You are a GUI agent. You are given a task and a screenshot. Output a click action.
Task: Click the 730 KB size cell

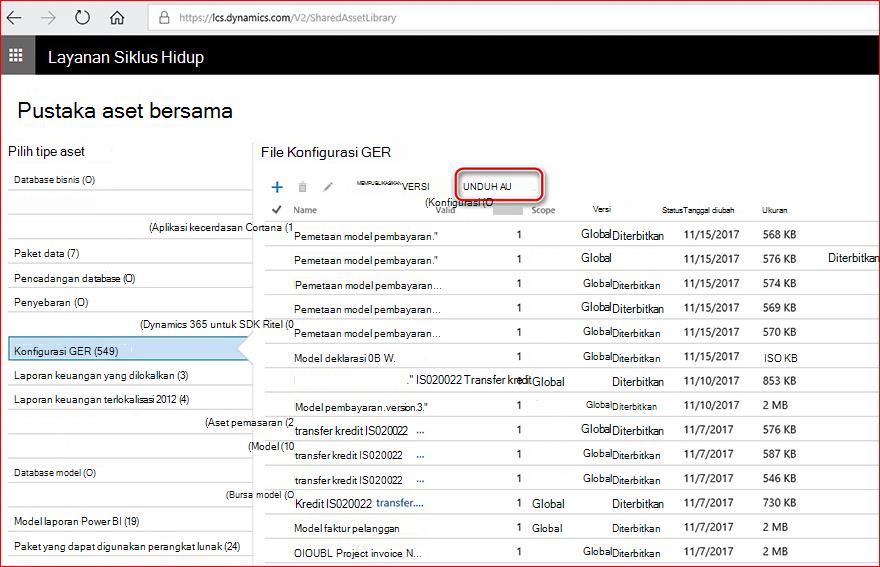pos(779,502)
